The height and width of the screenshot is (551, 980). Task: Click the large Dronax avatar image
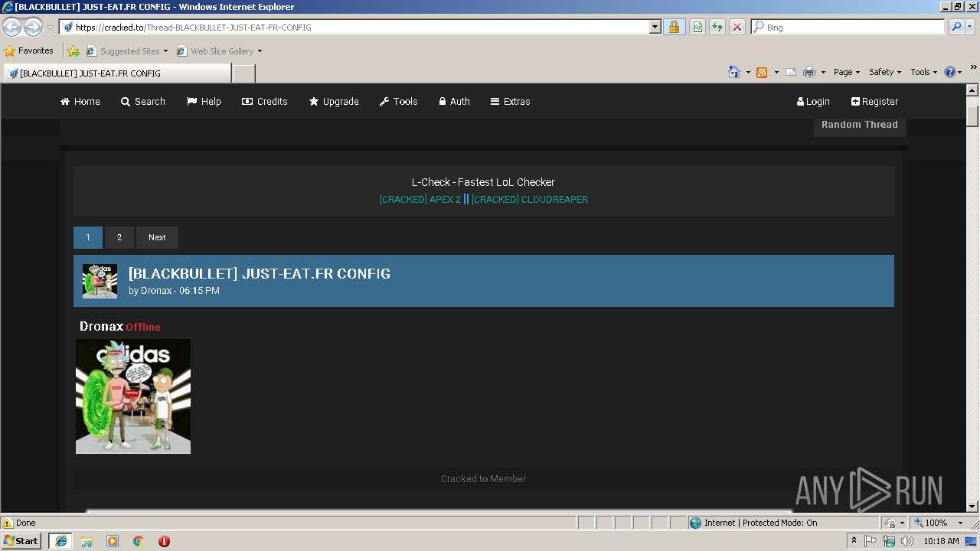(x=133, y=396)
